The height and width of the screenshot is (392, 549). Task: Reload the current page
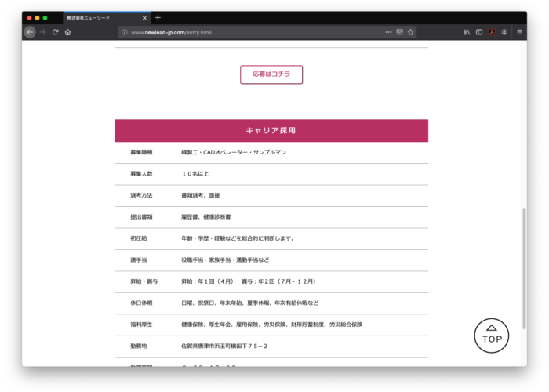point(56,32)
